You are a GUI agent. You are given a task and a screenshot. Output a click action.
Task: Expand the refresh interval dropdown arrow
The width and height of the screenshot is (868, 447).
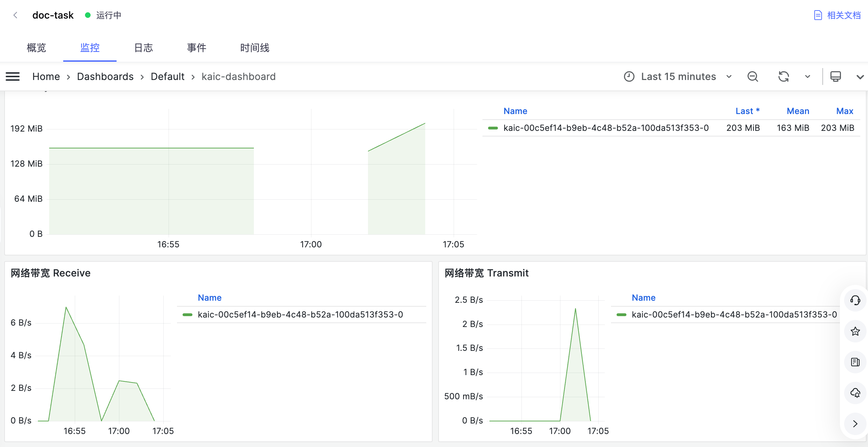pyautogui.click(x=807, y=76)
